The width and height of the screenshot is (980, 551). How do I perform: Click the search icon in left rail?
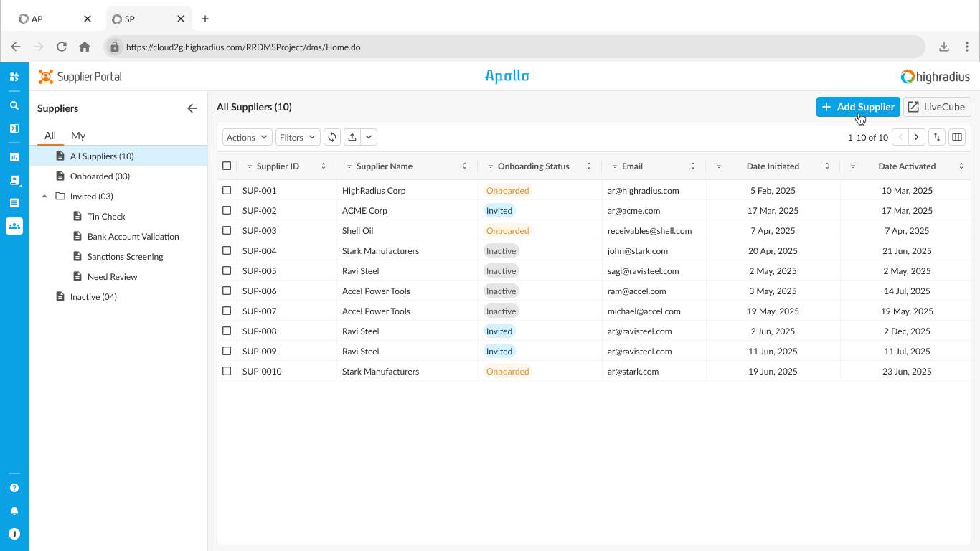point(14,105)
